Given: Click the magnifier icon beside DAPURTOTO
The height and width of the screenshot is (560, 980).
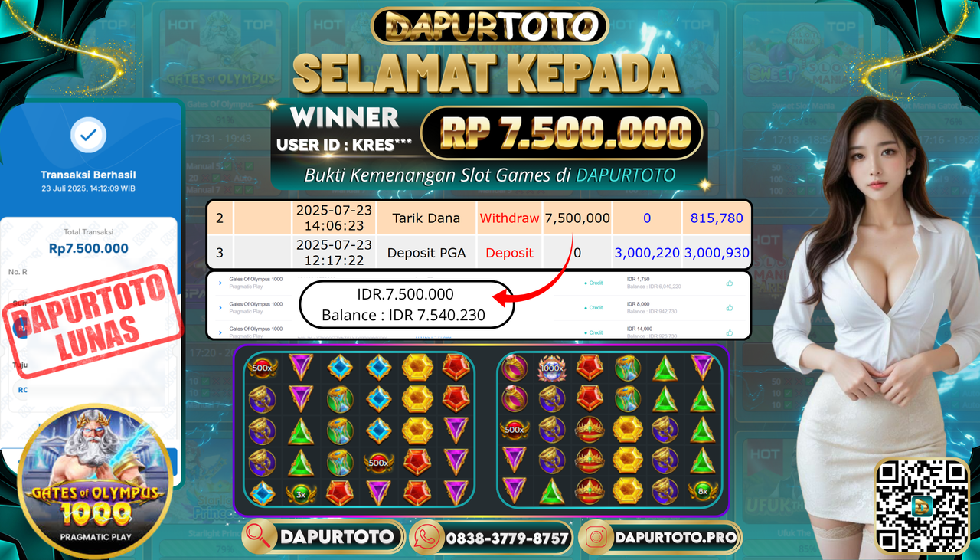Looking at the screenshot, I should (259, 537).
